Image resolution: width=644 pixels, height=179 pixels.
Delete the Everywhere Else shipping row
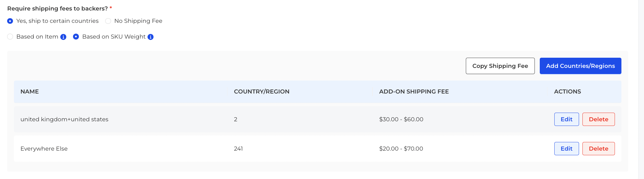[599, 148]
